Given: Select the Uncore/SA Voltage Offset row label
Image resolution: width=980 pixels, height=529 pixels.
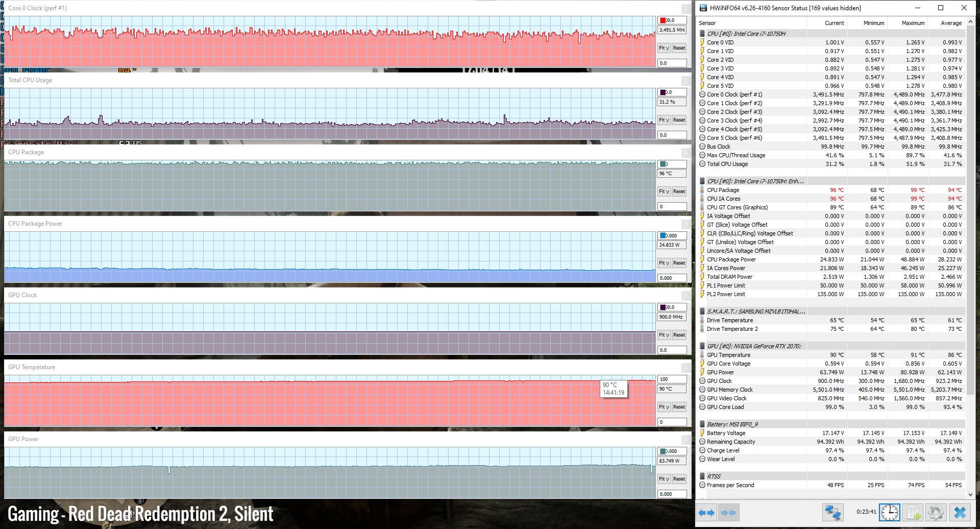Looking at the screenshot, I should pos(739,251).
